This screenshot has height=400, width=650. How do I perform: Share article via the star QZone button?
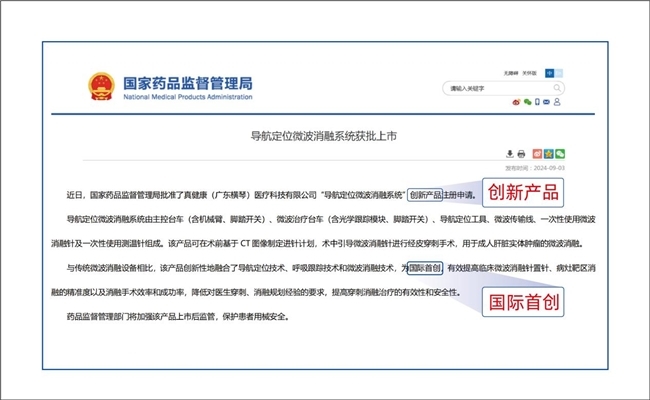click(548, 154)
